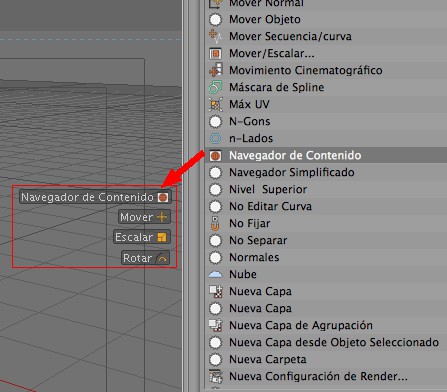
Task: Select the Normales list entry
Action: click(326, 258)
